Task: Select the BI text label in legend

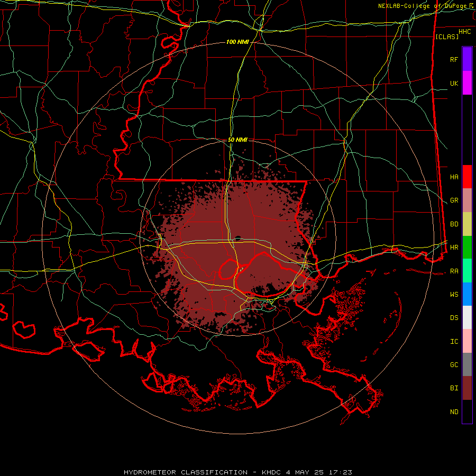Action: point(454,388)
